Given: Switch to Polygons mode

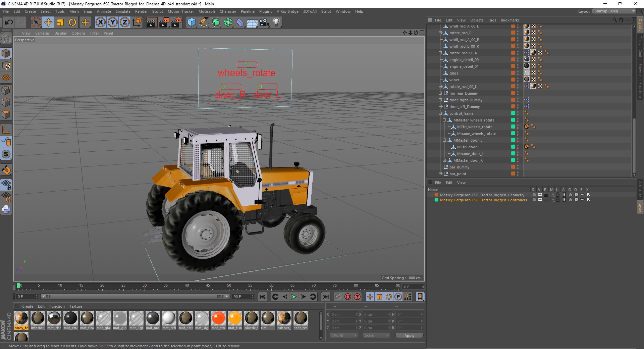Looking at the screenshot, I should point(6,114).
